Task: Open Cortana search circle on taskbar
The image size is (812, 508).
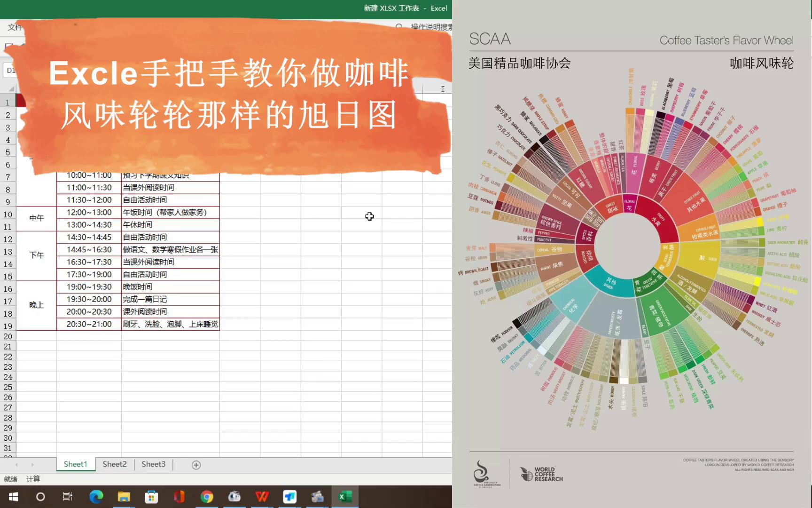Action: click(40, 497)
